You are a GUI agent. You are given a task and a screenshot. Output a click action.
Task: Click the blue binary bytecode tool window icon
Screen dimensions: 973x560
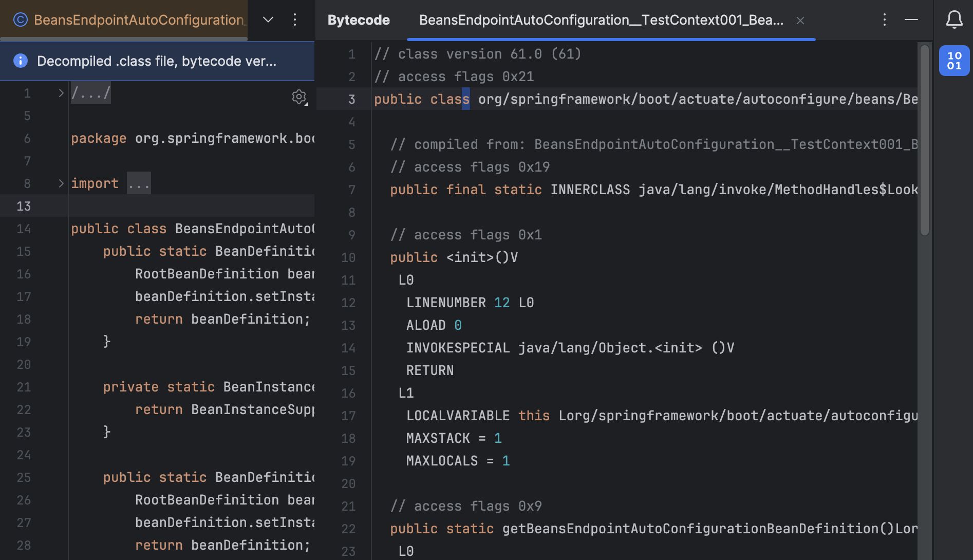(x=954, y=61)
